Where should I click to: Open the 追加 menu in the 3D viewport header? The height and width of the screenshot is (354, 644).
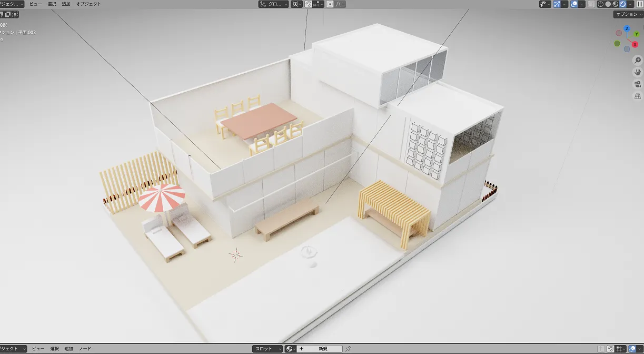66,4
